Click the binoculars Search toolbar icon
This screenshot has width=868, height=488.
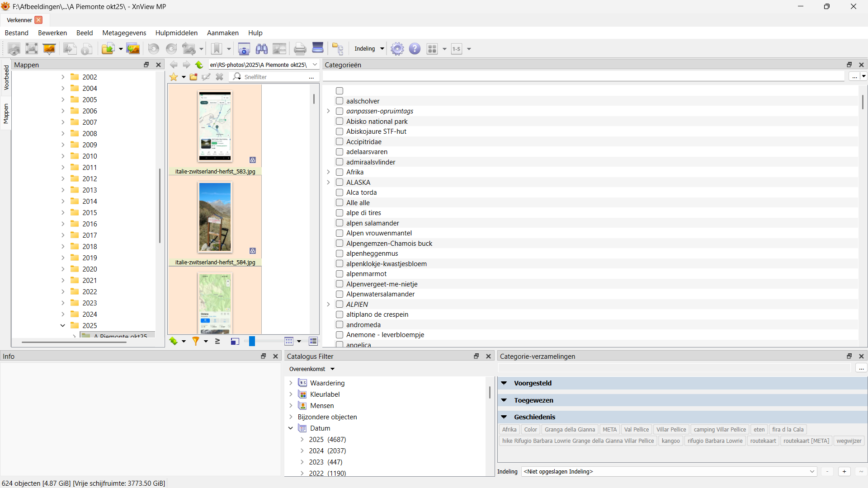(x=261, y=49)
